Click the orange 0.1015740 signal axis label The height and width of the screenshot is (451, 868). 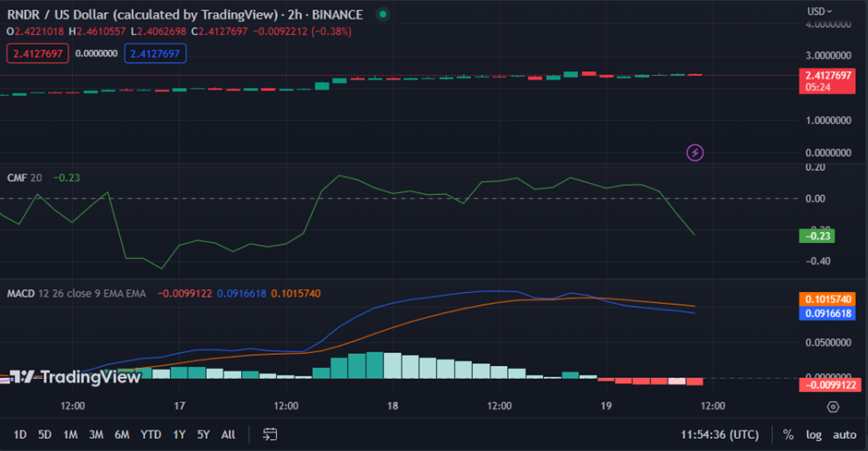click(827, 299)
